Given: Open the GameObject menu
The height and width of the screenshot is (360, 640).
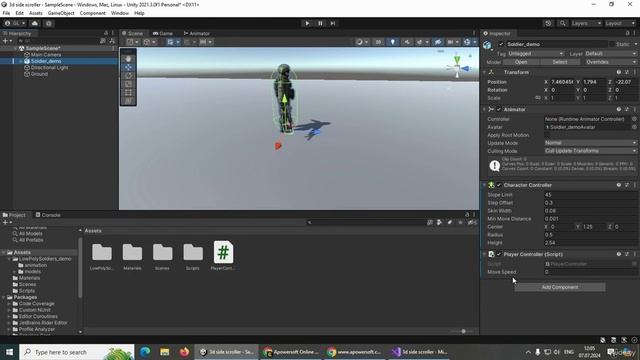Looking at the screenshot, I should tap(61, 13).
